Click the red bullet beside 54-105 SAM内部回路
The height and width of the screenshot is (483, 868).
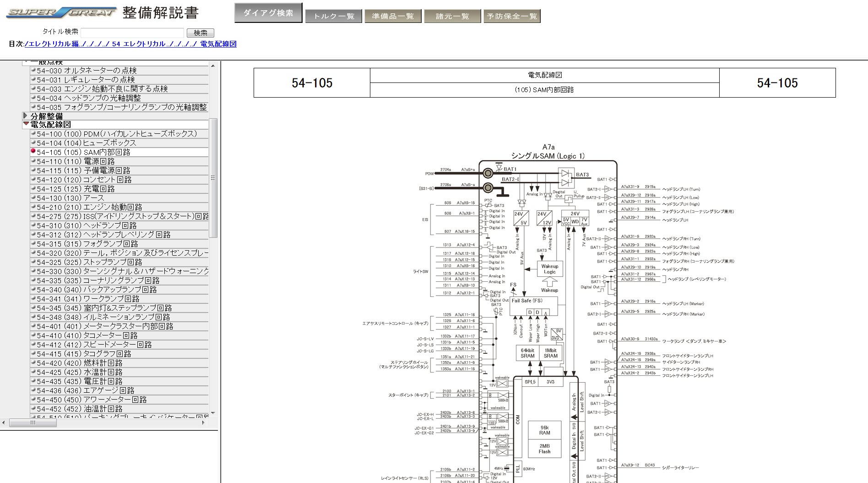coord(33,151)
